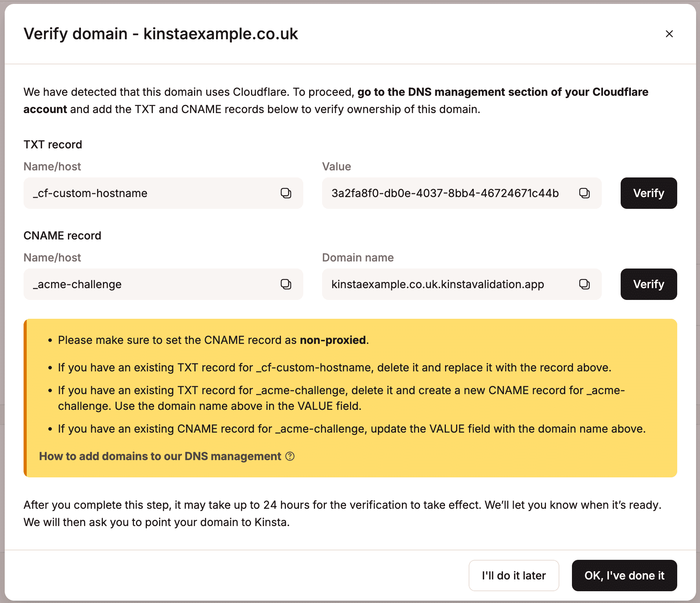This screenshot has height=603, width=700.
Task: Confirm with "OK, I've done it"
Action: pos(624,575)
